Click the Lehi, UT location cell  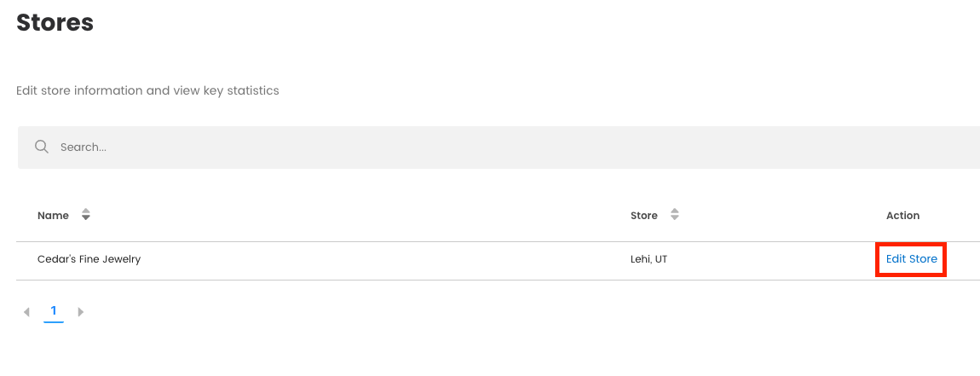click(x=649, y=259)
